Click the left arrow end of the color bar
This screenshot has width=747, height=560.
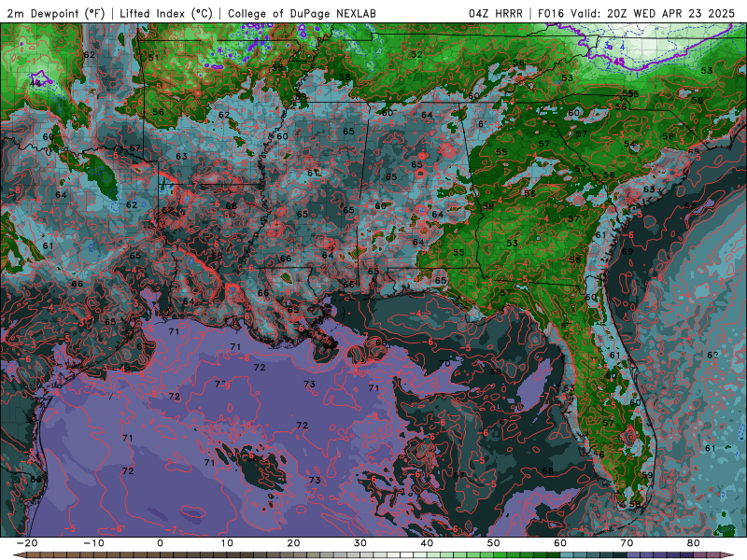click(x=20, y=555)
